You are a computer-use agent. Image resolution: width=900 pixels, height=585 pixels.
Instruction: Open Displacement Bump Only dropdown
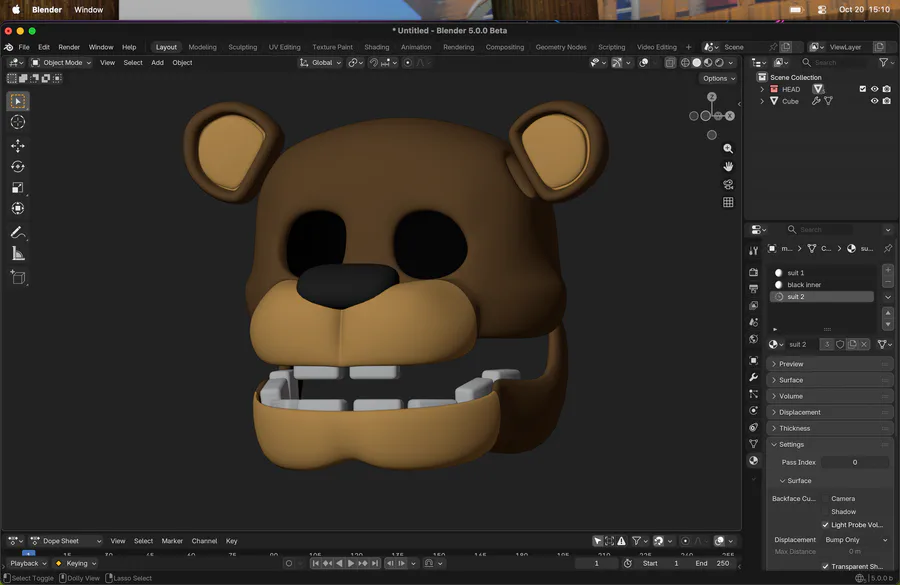tap(856, 540)
